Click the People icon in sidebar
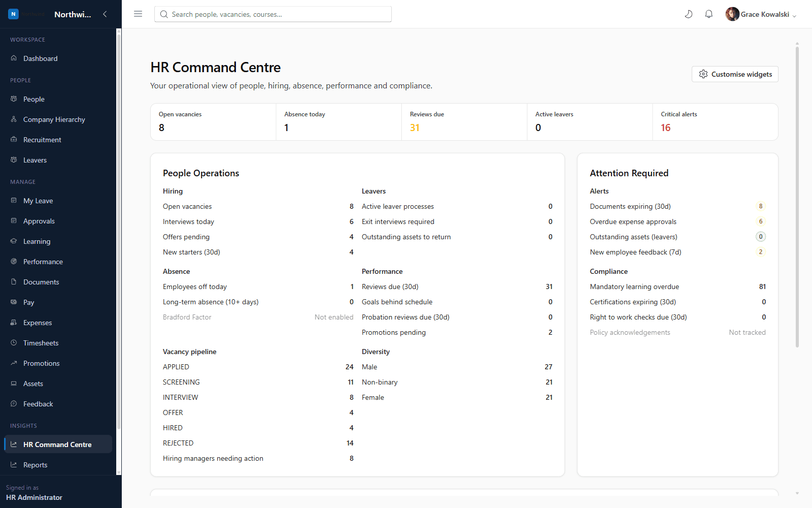Screen dimensions: 812x508 click(14, 99)
